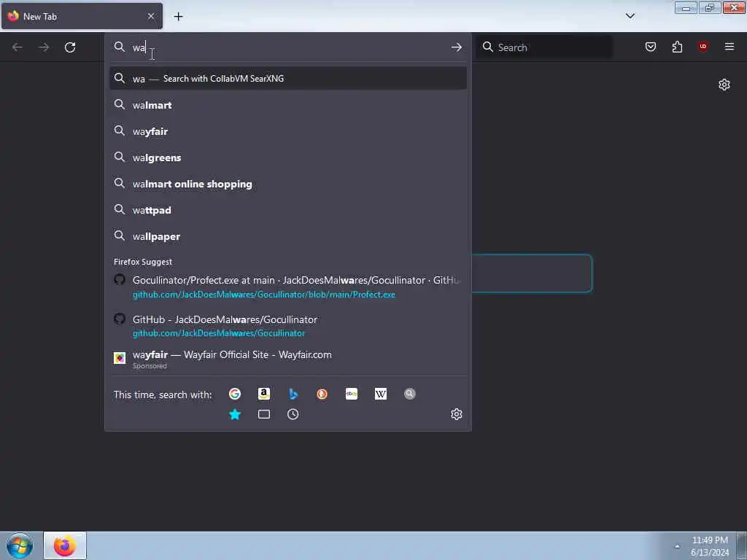The width and height of the screenshot is (747, 560).
Task: Open the Extensions puzzle icon
Action: (677, 47)
